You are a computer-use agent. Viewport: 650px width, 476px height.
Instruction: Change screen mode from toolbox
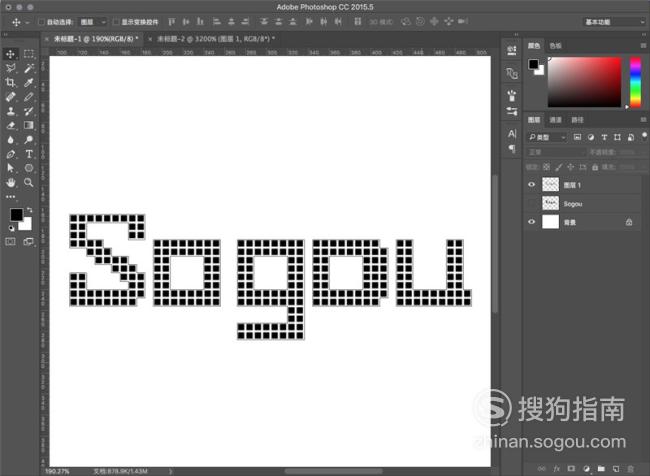coord(29,242)
